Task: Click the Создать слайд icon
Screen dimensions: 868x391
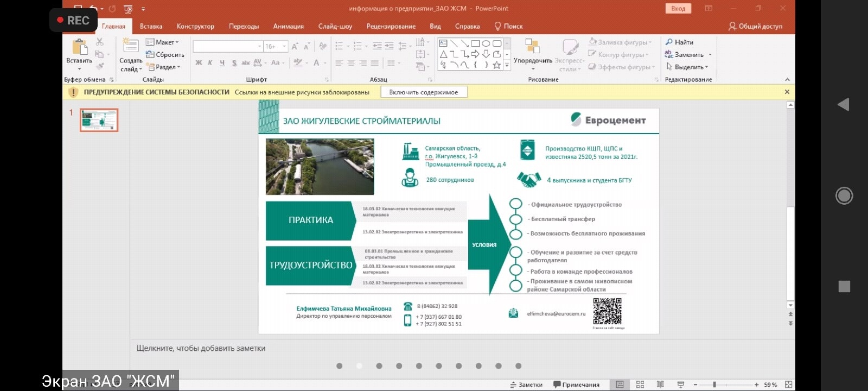Action: coord(130,46)
